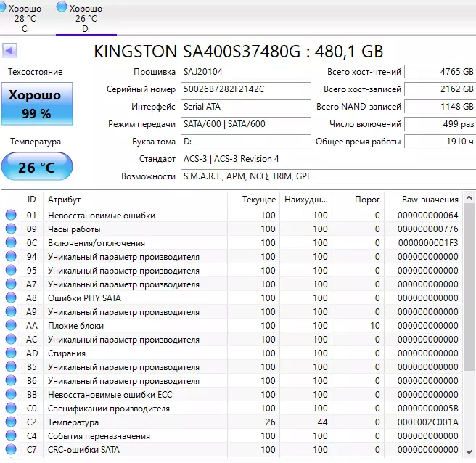Image resolution: width=476 pixels, height=463 pixels.
Task: Select the D: disk tab
Action: click(x=86, y=17)
